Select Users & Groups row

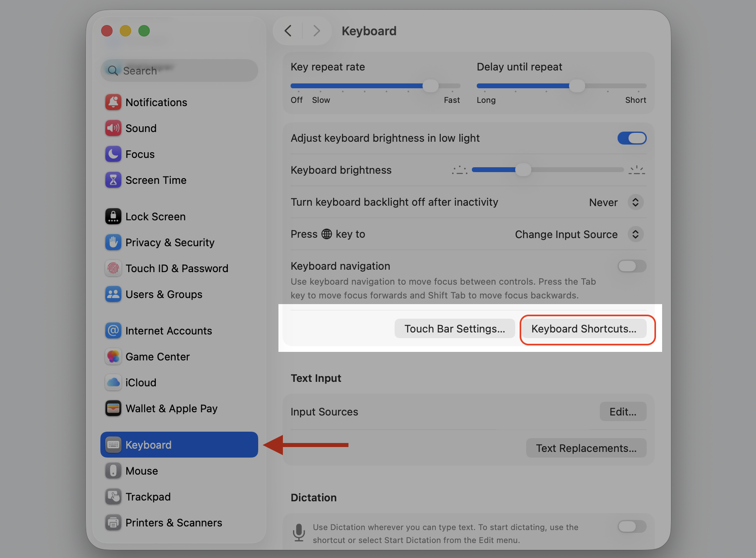pos(179,294)
